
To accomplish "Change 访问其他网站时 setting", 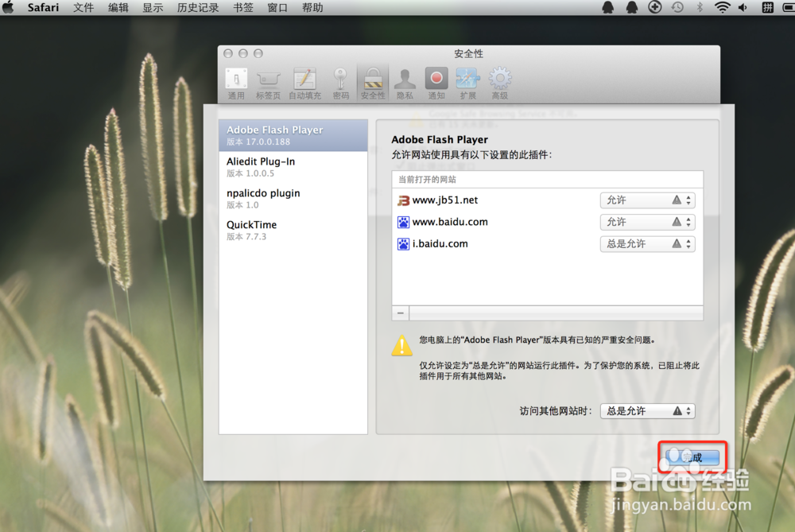I will click(x=636, y=411).
